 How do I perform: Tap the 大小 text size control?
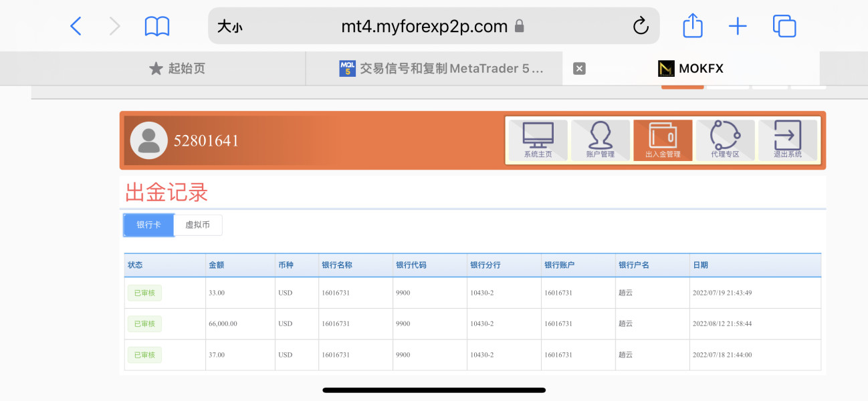(229, 27)
